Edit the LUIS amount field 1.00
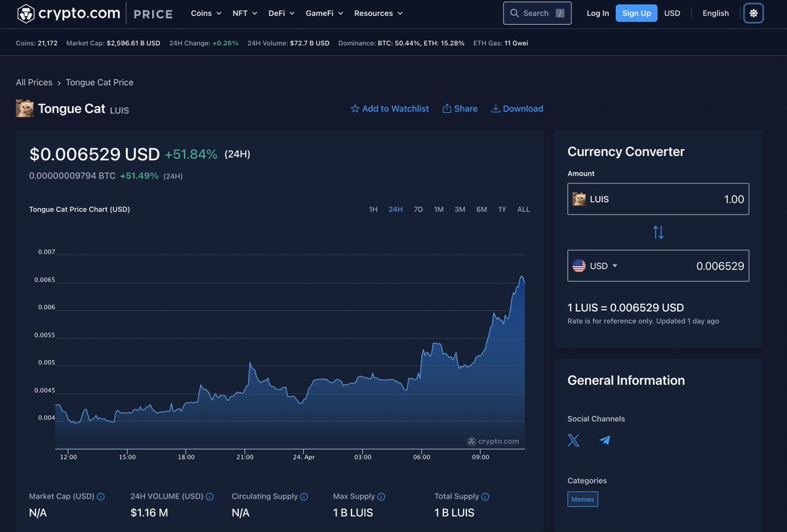Viewport: 787px width, 532px height. (x=658, y=199)
